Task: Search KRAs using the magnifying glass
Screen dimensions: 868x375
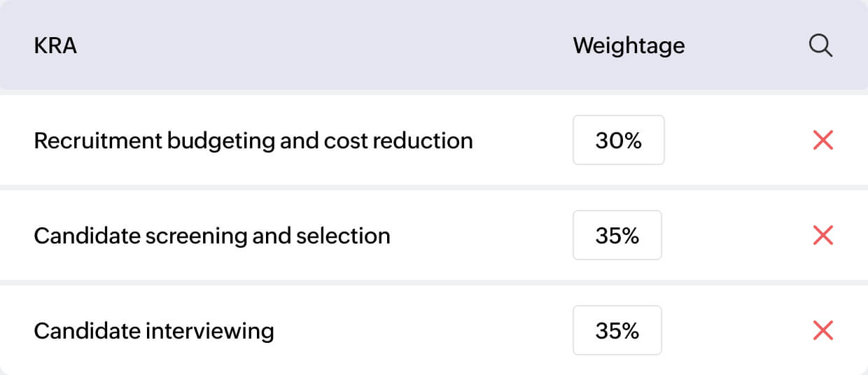Action: (820, 46)
